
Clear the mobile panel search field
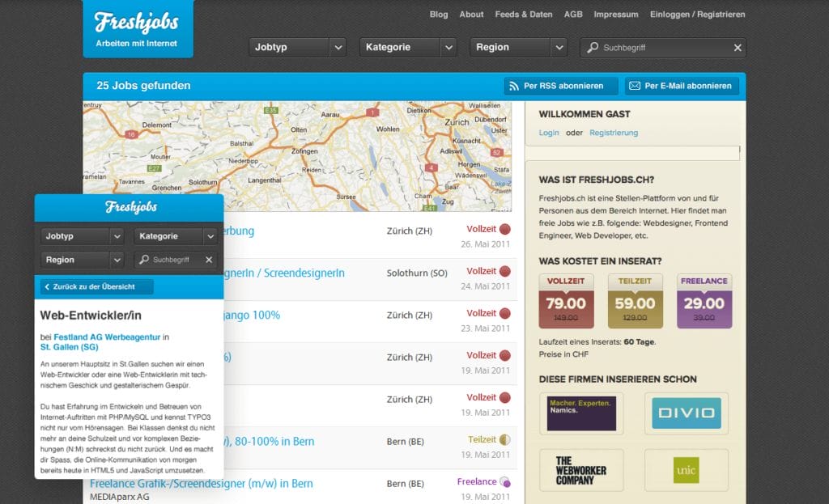[x=209, y=260]
